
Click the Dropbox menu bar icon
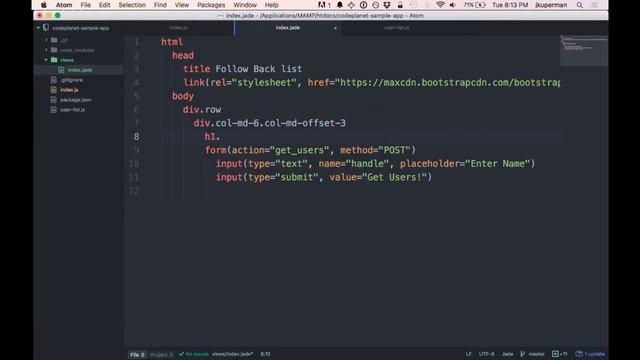pyautogui.click(x=387, y=5)
